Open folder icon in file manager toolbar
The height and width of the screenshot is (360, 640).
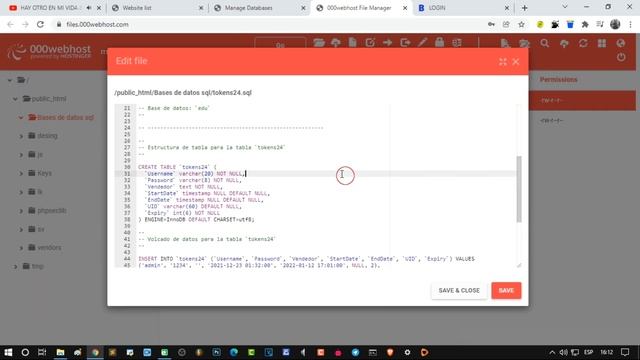pos(319,42)
